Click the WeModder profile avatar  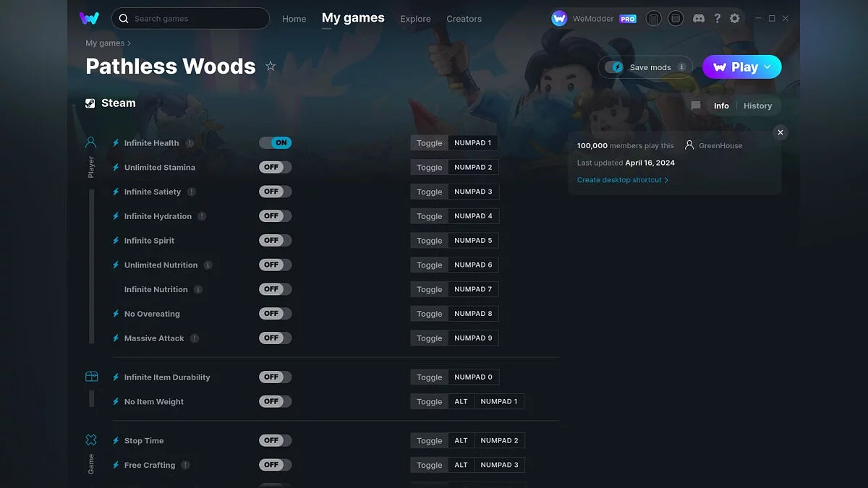pyautogui.click(x=559, y=19)
